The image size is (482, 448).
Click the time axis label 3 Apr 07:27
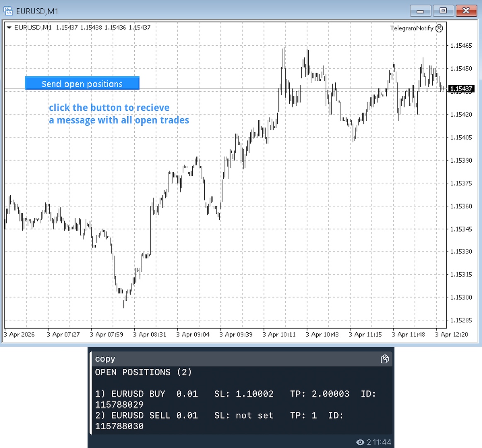click(63, 334)
